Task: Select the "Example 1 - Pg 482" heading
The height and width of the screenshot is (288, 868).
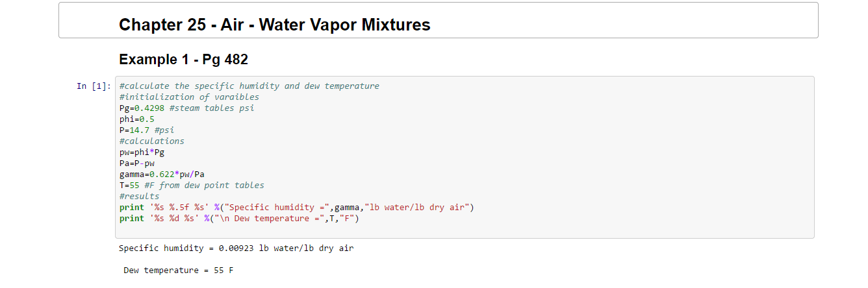Action: (183, 60)
